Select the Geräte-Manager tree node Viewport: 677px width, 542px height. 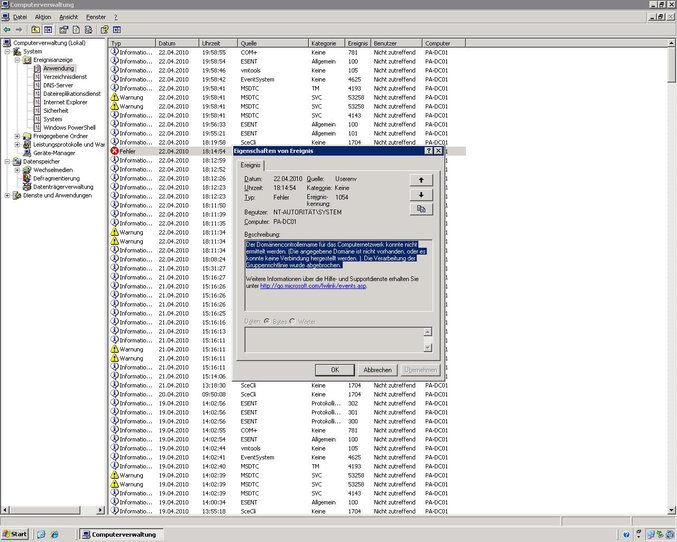[54, 153]
